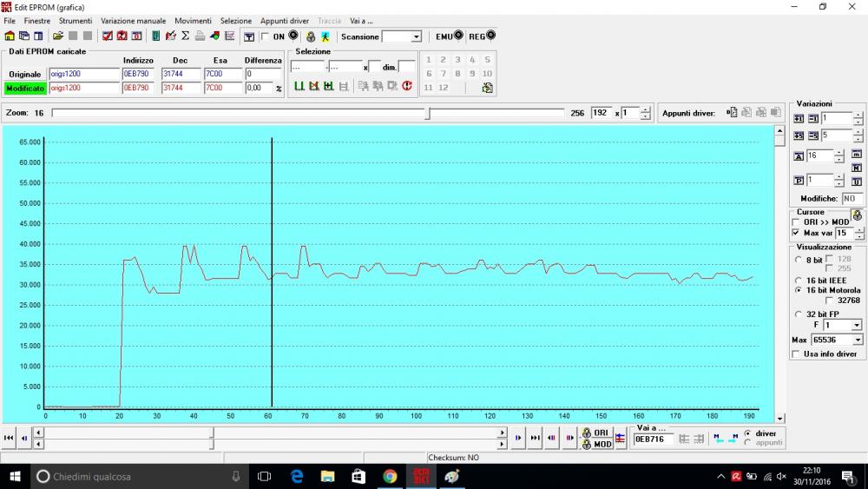Click the sigma checksum icon in toolbar
868x489 pixels.
[186, 36]
